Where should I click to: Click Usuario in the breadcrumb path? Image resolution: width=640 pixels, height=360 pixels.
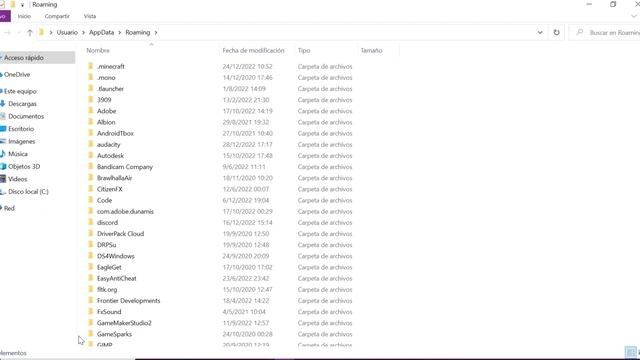click(x=67, y=32)
